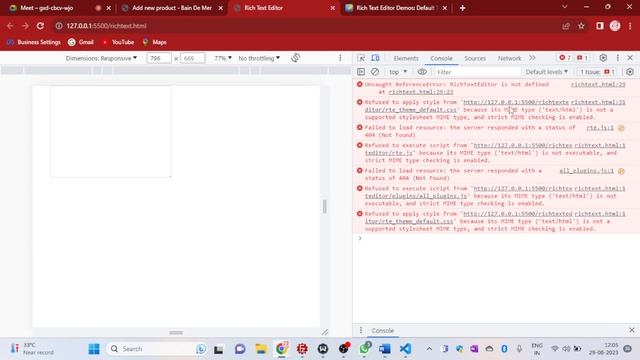This screenshot has width=640, height=360.
Task: Click the 7 errors counter badge
Action: pos(565,58)
